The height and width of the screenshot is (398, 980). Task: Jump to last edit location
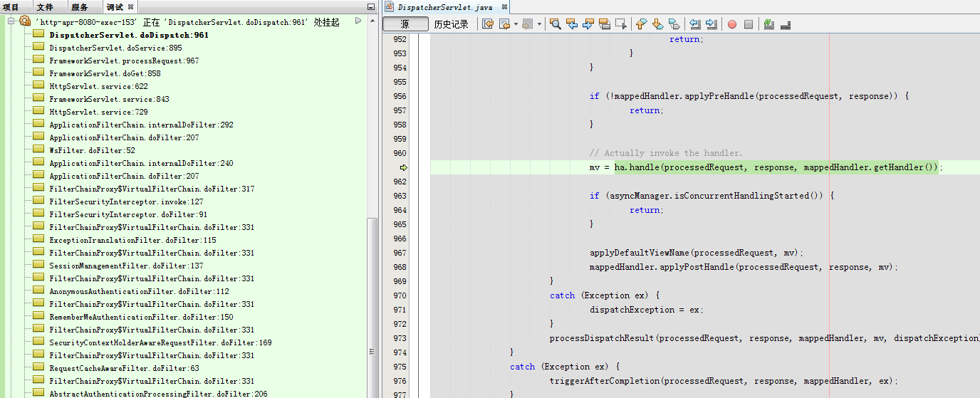tap(488, 24)
